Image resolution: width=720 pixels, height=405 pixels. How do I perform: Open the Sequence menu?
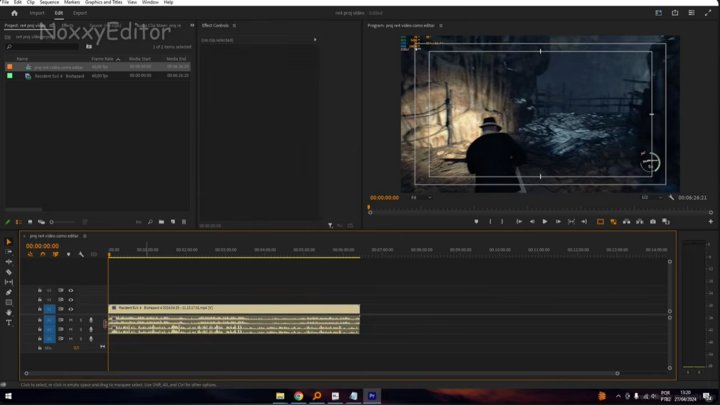(x=49, y=2)
